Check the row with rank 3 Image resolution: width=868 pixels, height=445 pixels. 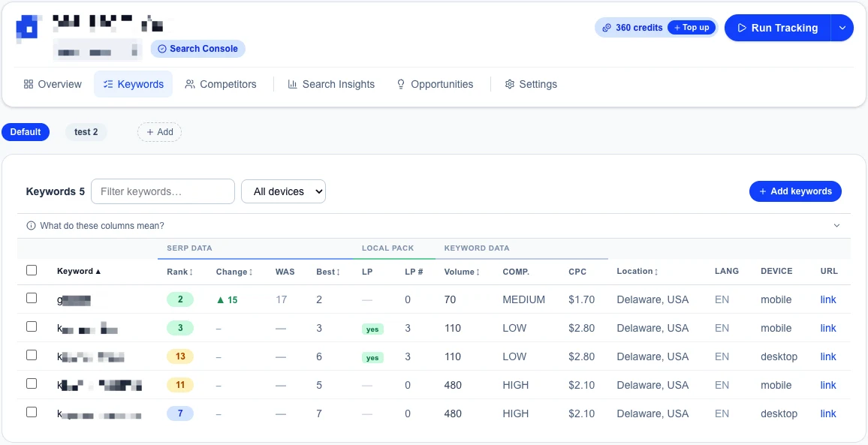(x=32, y=326)
